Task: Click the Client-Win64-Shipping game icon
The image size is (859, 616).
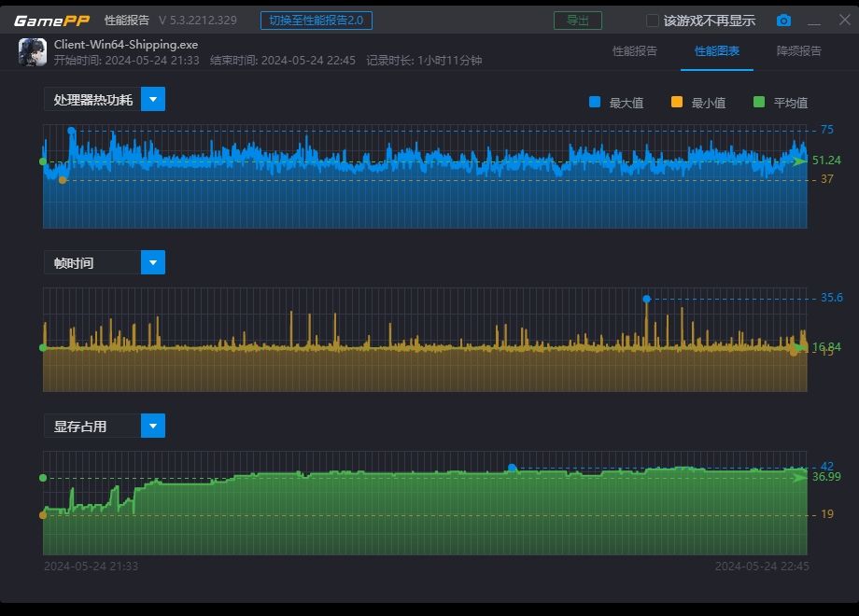Action: [x=33, y=52]
